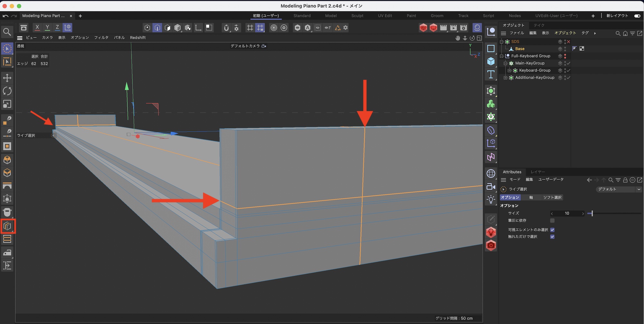This screenshot has width=644, height=324.
Task: Open the search magnifier in left toolbar
Action: point(7,32)
